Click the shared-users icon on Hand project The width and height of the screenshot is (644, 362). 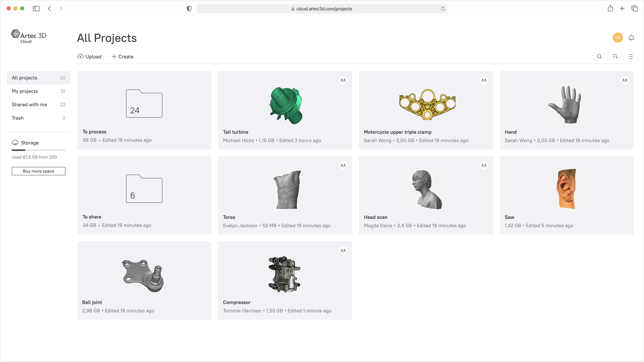(625, 80)
